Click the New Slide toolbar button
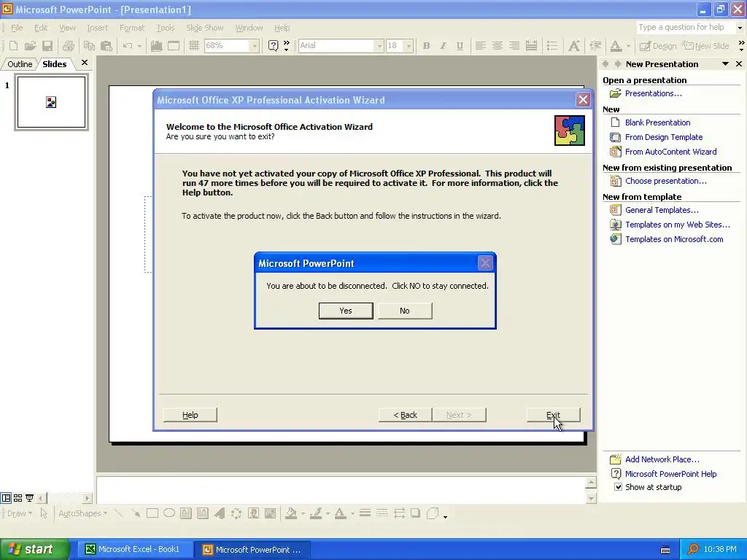This screenshot has width=747, height=560. pos(706,46)
